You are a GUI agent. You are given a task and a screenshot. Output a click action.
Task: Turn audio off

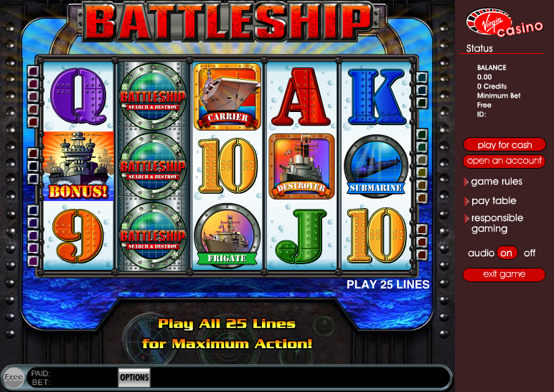pos(530,253)
